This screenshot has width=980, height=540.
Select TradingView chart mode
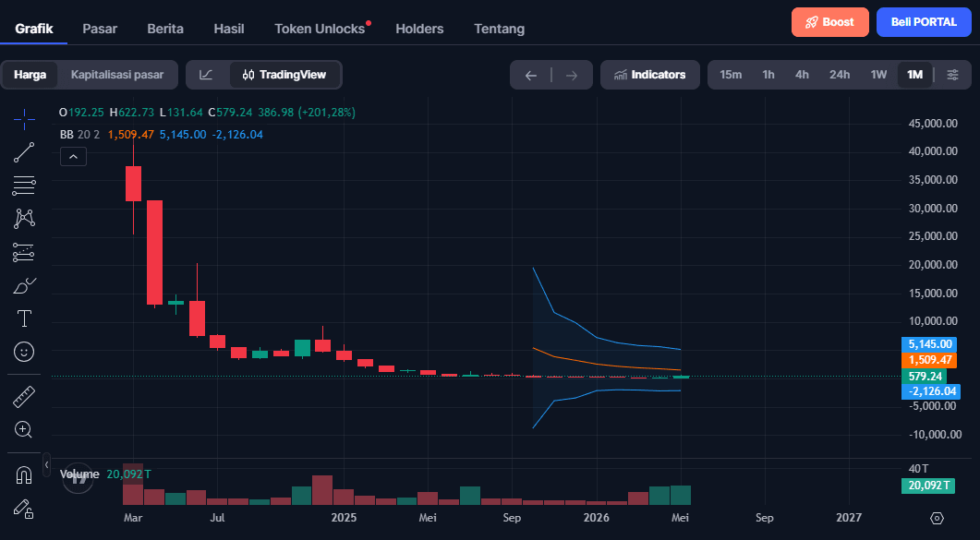284,75
